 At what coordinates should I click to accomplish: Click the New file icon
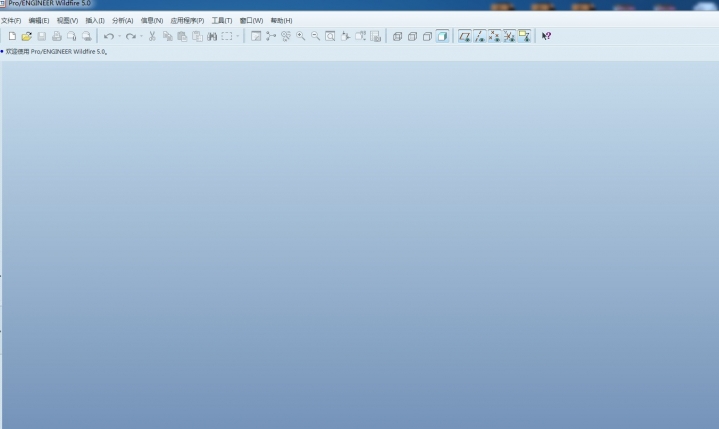pos(12,36)
